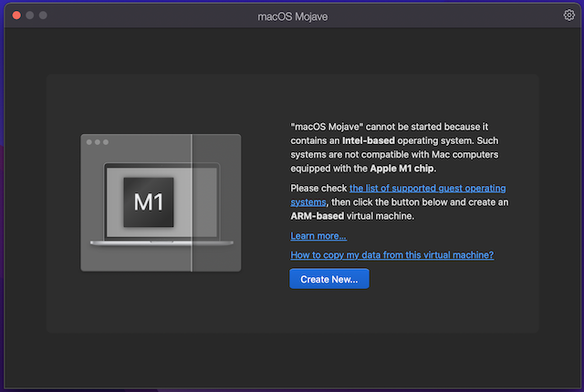The image size is (584, 392).
Task: Click the Create New... button
Action: coord(329,279)
